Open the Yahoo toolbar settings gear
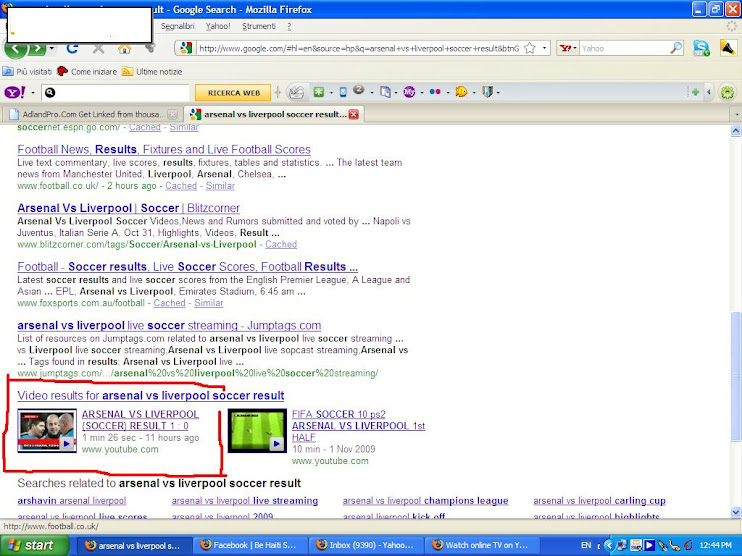742x556 pixels. click(727, 92)
